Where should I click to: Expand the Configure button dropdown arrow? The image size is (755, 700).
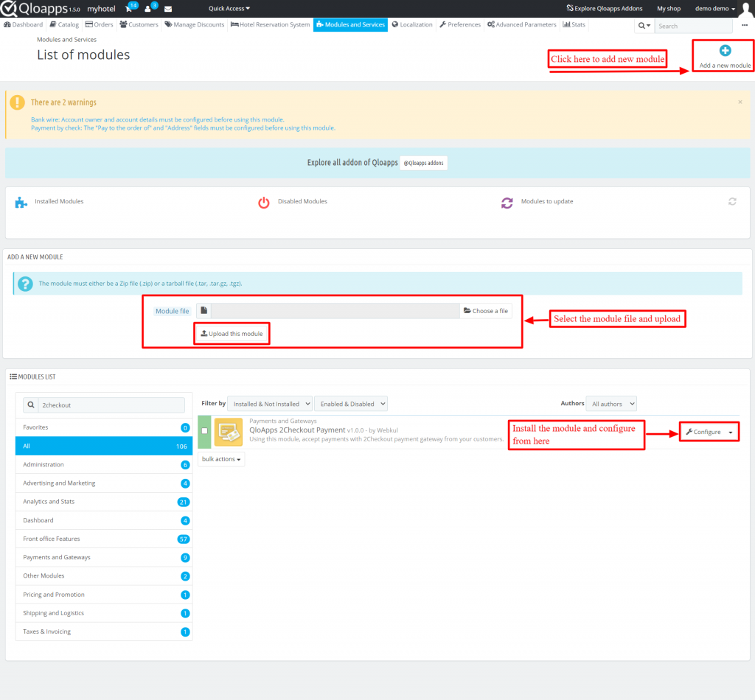(731, 432)
